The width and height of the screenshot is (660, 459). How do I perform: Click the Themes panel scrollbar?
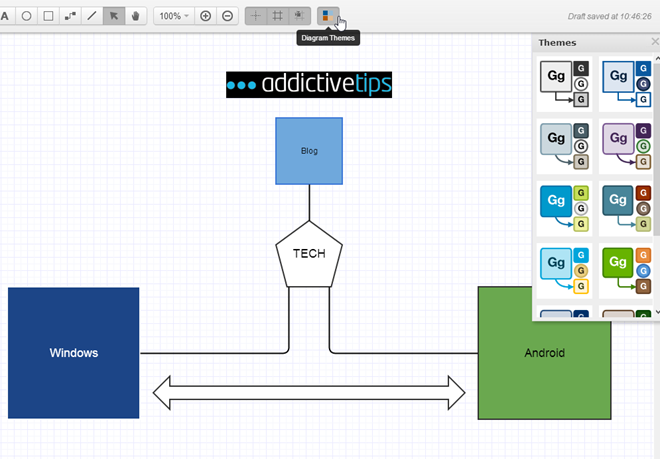[657, 147]
